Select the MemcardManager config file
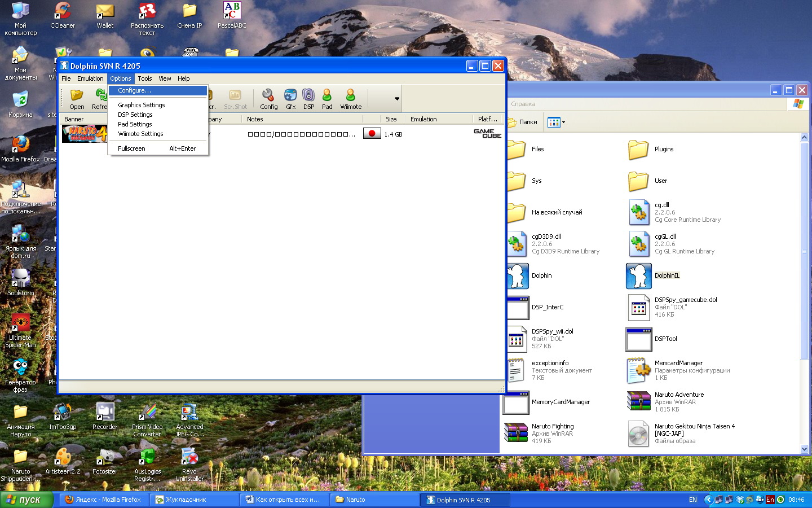 (678, 370)
